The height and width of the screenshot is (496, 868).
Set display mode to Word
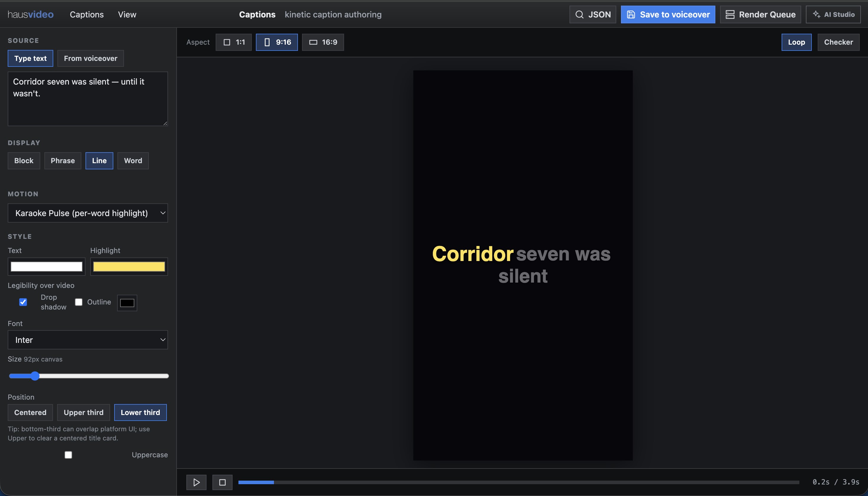click(x=133, y=161)
